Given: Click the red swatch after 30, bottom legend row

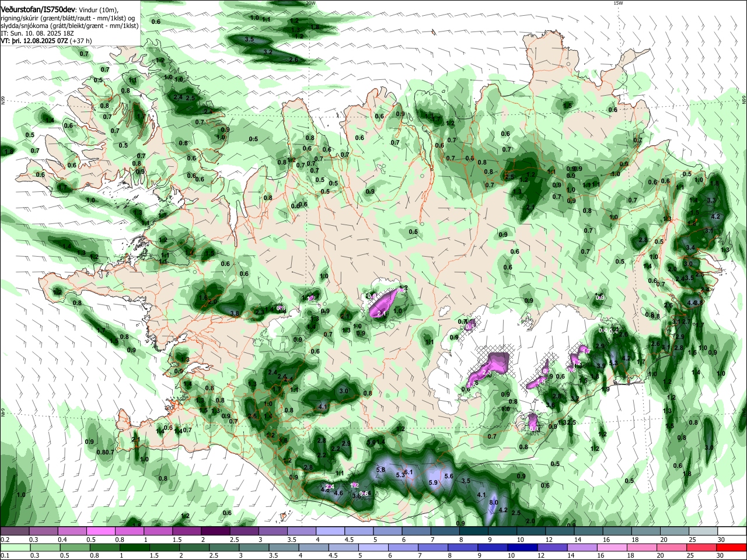Looking at the screenshot, I should coord(731,548).
